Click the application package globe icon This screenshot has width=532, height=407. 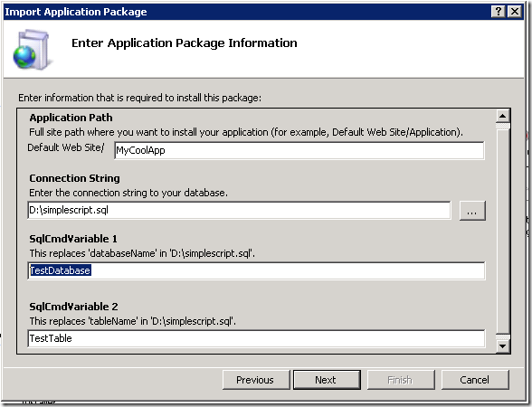[x=33, y=50]
